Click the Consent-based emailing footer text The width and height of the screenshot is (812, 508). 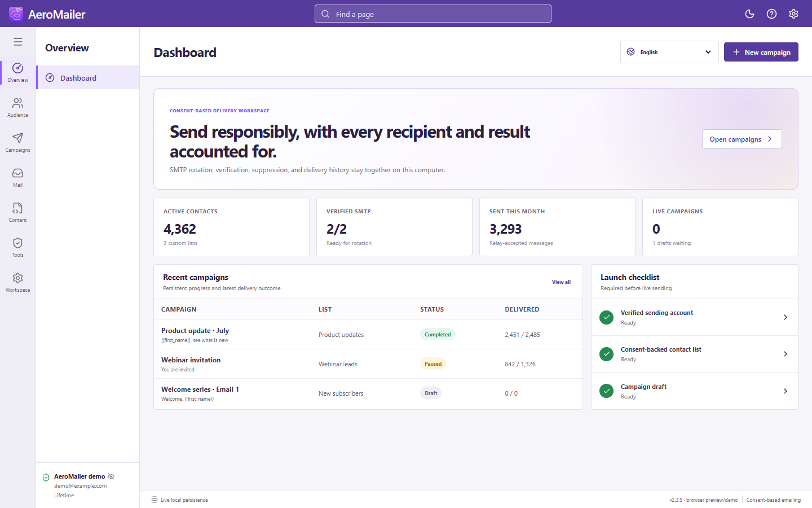(x=774, y=500)
